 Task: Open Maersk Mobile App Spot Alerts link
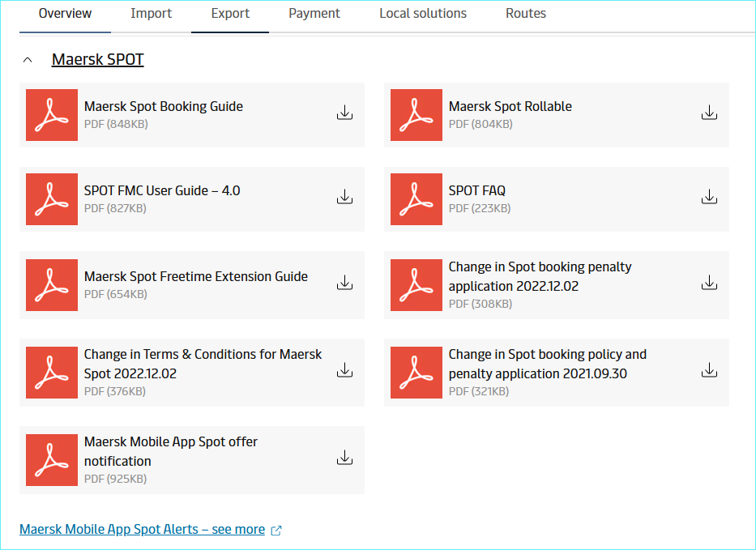pyautogui.click(x=143, y=530)
